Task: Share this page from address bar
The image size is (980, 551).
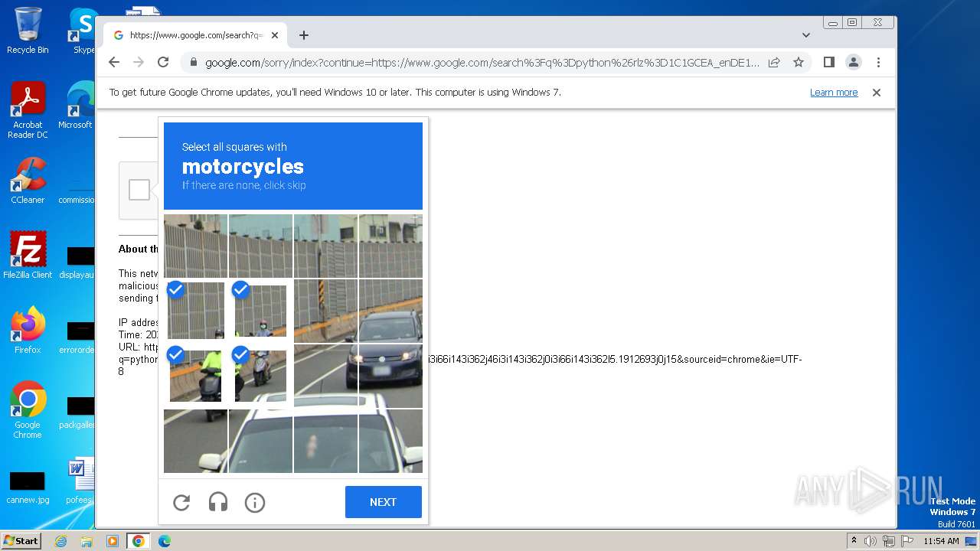Action: [774, 63]
